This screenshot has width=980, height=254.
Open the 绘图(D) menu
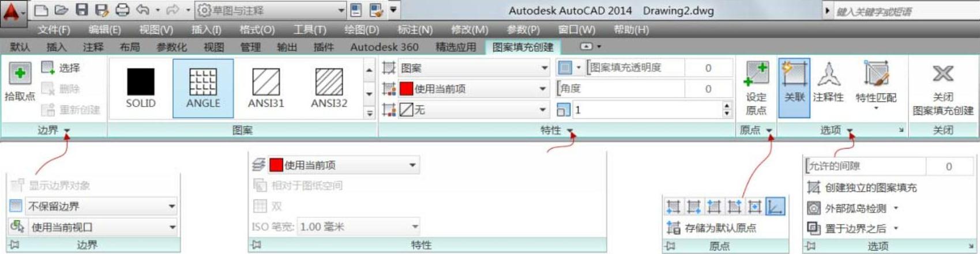tap(362, 29)
